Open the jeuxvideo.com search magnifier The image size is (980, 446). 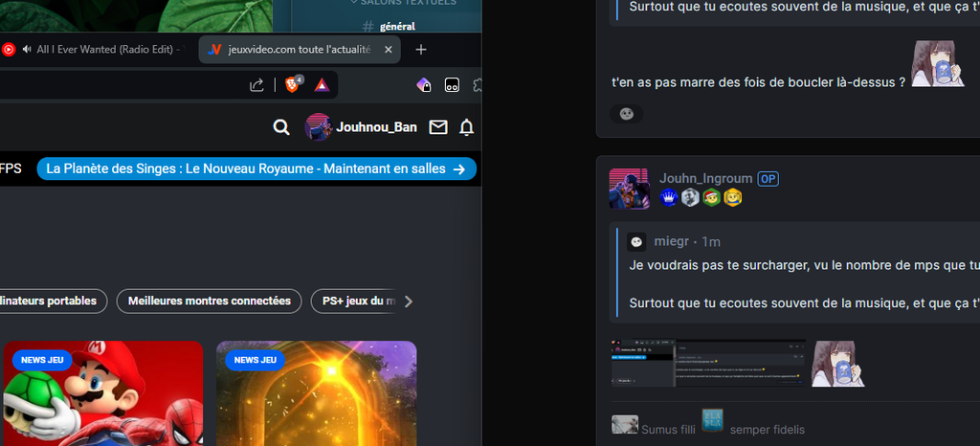[x=281, y=127]
